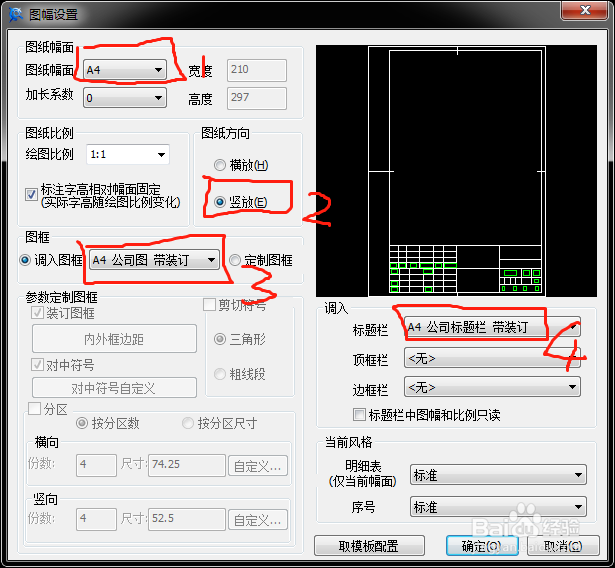Select the 竖放(E) radio button

[220, 202]
